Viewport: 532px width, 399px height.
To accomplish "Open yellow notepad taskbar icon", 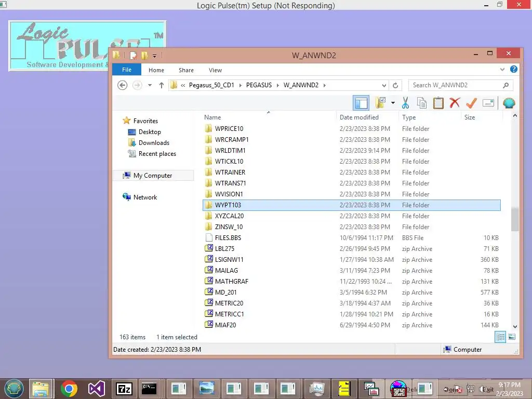I will (344, 389).
